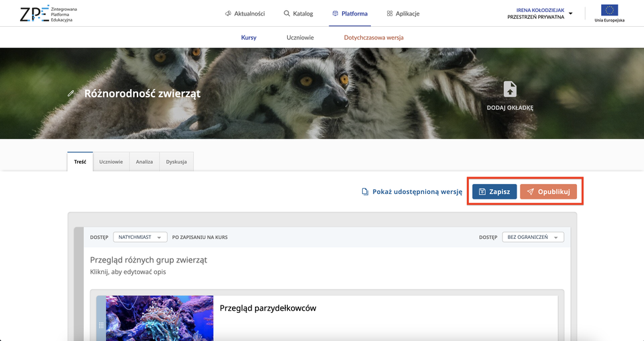Open the Dyskusja tab
Viewport: 644px width, 341px height.
point(176,162)
